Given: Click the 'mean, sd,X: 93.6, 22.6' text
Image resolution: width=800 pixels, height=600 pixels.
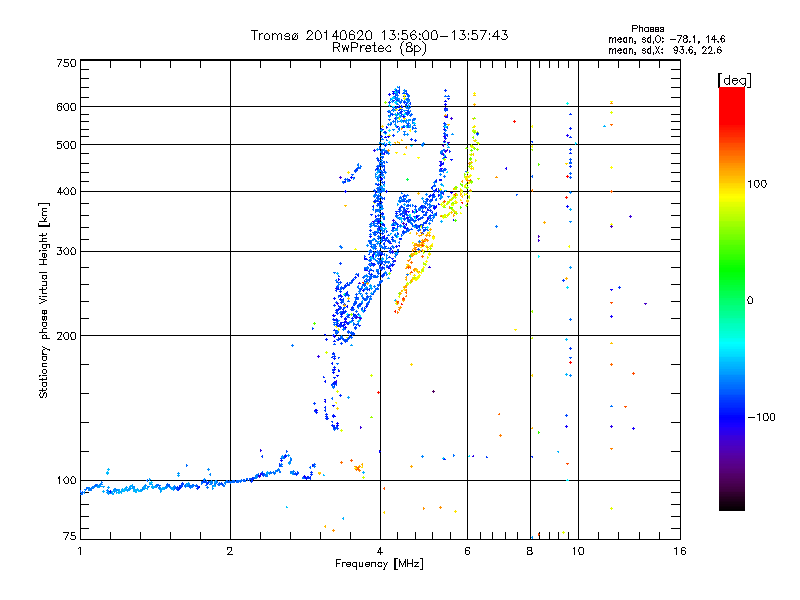Looking at the screenshot, I should coord(665,50).
